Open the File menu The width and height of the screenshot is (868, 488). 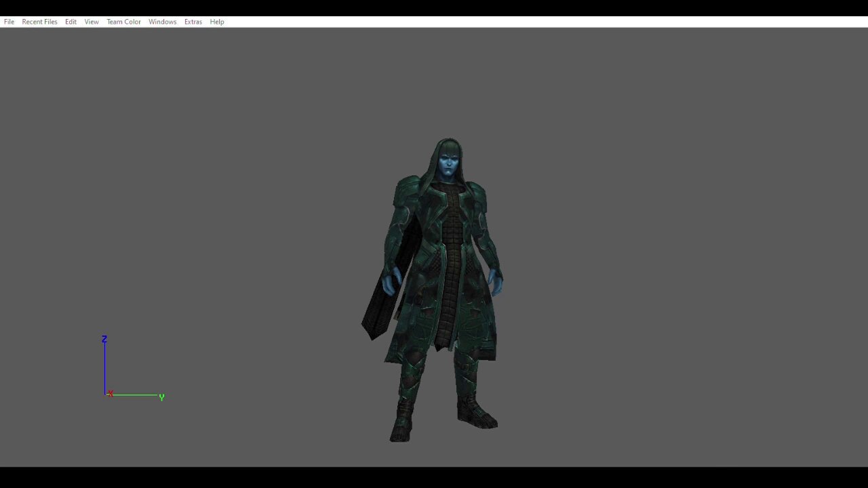(x=9, y=22)
